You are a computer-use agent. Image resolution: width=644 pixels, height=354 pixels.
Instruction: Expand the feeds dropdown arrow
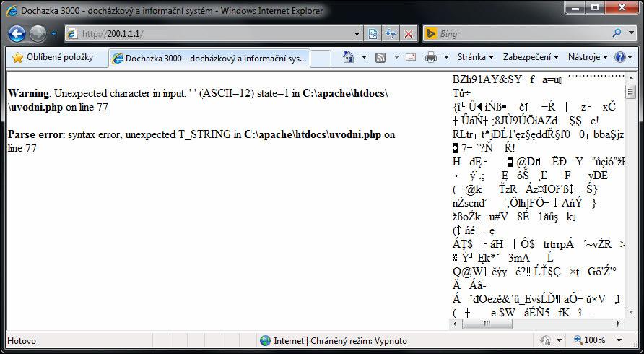tap(396, 58)
